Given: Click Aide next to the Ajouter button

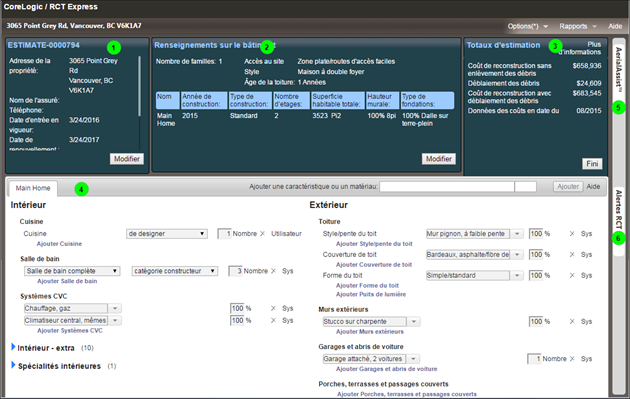Looking at the screenshot, I should [593, 186].
